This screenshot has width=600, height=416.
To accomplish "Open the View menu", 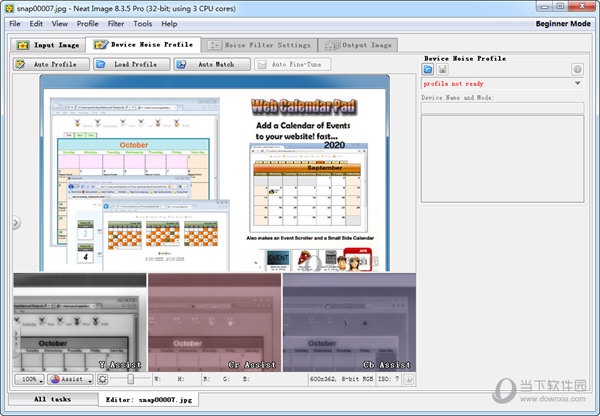I will [x=60, y=24].
